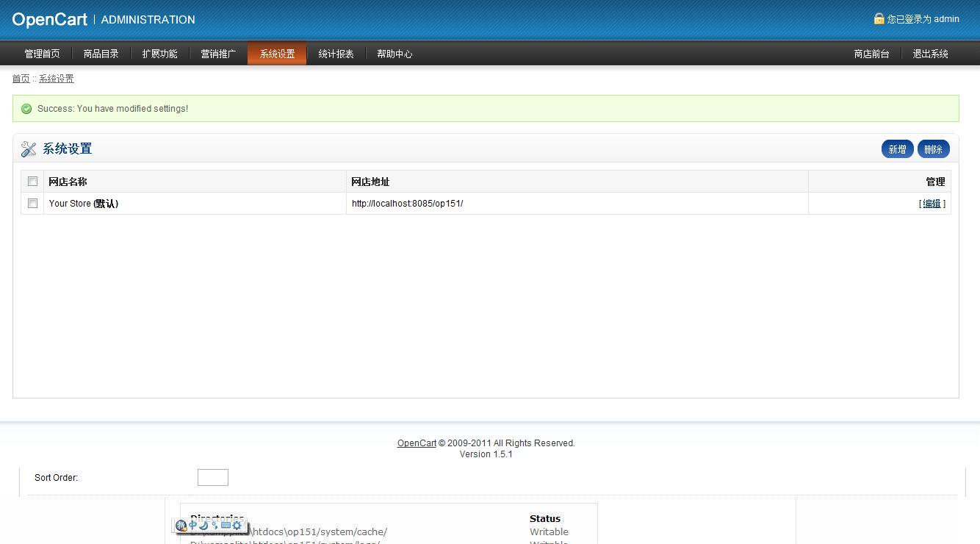The image size is (980, 544).
Task: Toggle the select-all checkbox in table header
Action: pos(32,181)
